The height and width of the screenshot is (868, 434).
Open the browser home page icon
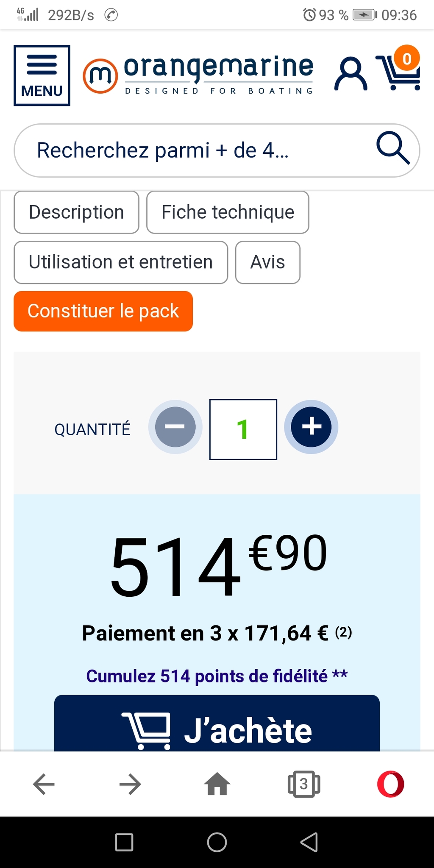[x=217, y=784]
